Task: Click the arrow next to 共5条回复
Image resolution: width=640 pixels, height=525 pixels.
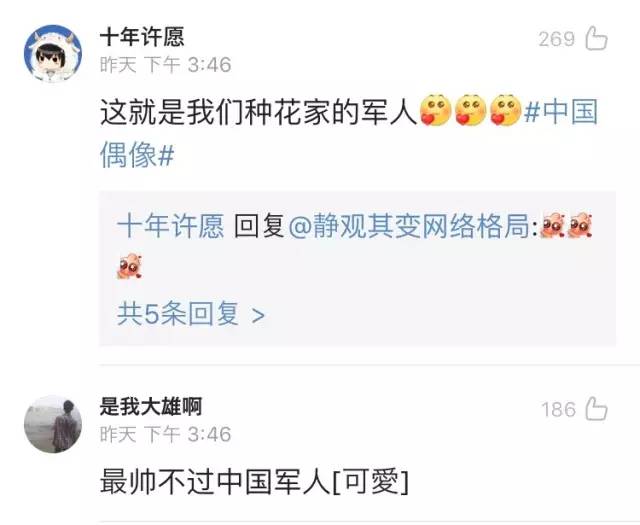Action: pos(258,315)
